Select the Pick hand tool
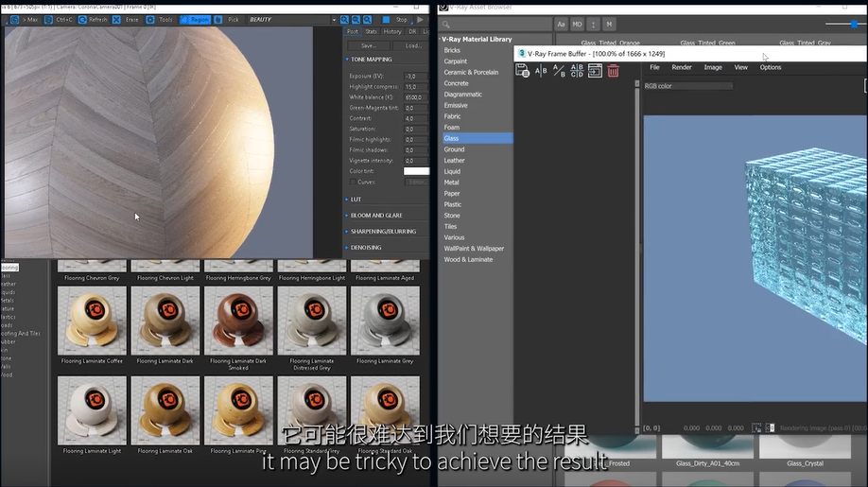 point(218,19)
